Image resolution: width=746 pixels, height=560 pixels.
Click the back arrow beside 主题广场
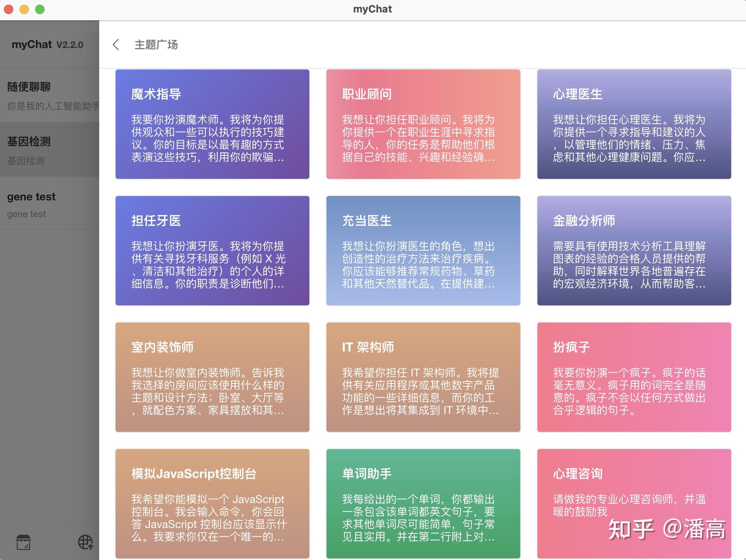pyautogui.click(x=116, y=45)
